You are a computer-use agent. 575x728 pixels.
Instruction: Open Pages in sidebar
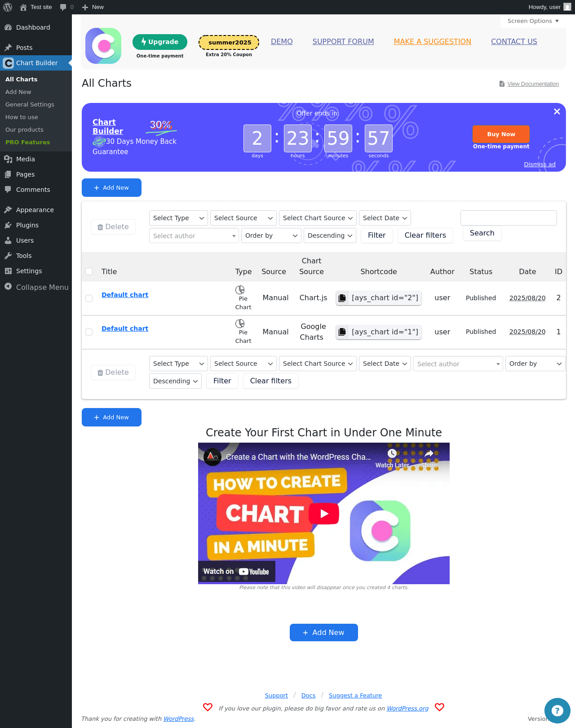(36, 174)
